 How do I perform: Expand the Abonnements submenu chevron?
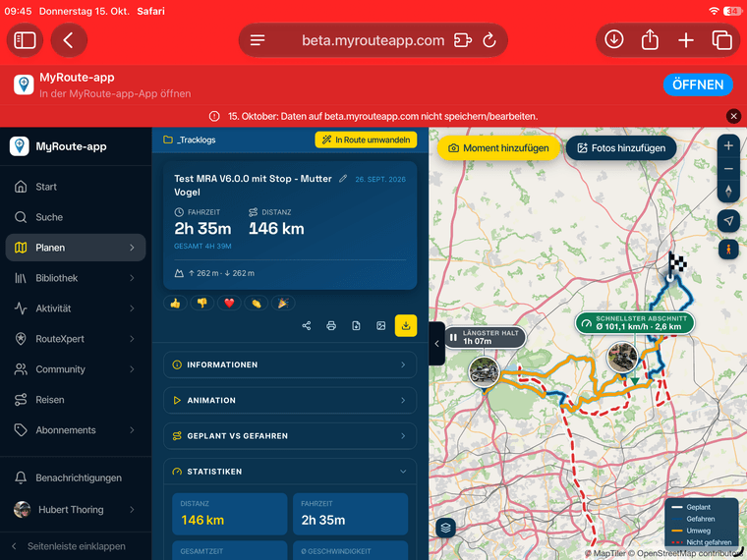(x=132, y=430)
